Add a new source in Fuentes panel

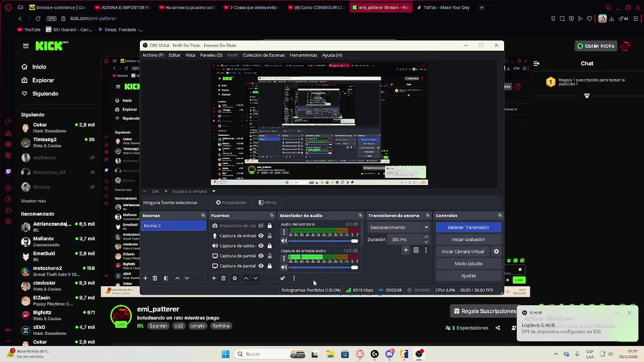(x=214, y=278)
